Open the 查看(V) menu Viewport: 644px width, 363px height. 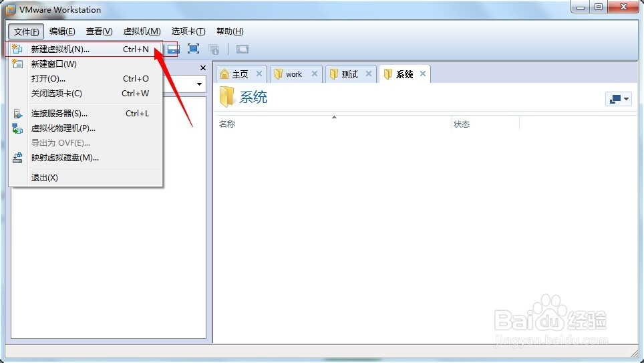(x=99, y=31)
